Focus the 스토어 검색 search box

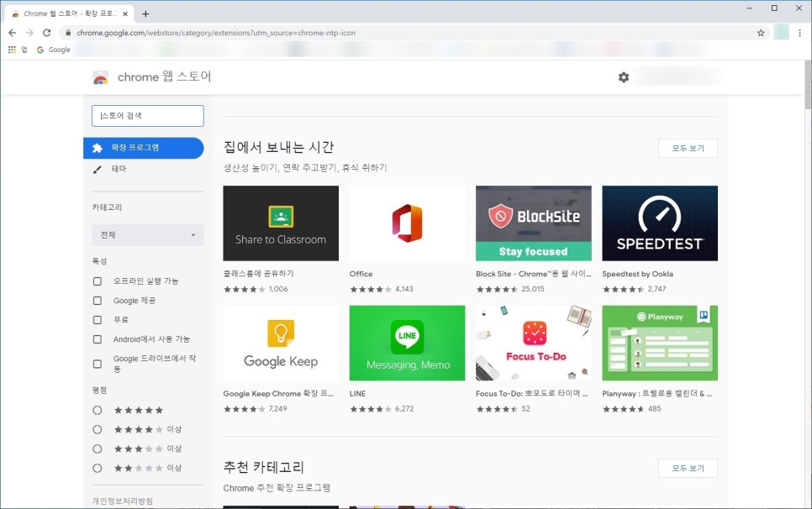(148, 116)
